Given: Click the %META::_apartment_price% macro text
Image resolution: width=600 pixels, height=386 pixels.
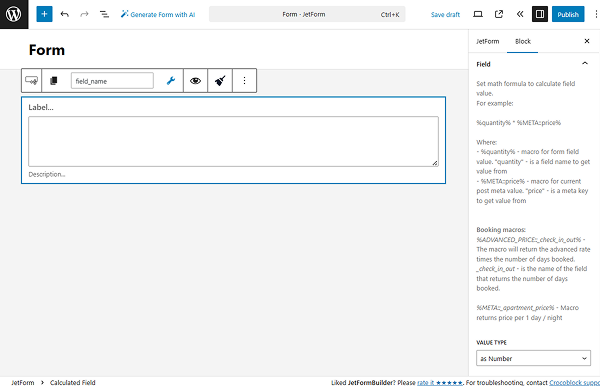Looking at the screenshot, I should pyautogui.click(x=515, y=308).
